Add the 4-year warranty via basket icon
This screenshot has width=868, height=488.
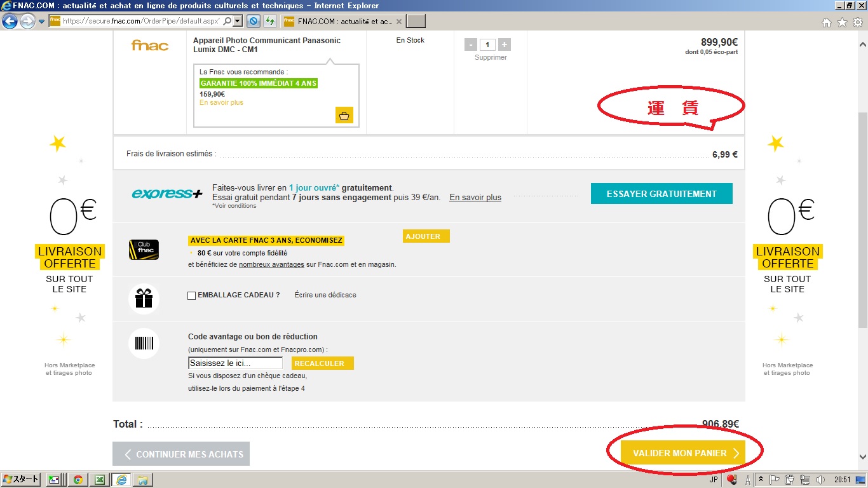(344, 115)
